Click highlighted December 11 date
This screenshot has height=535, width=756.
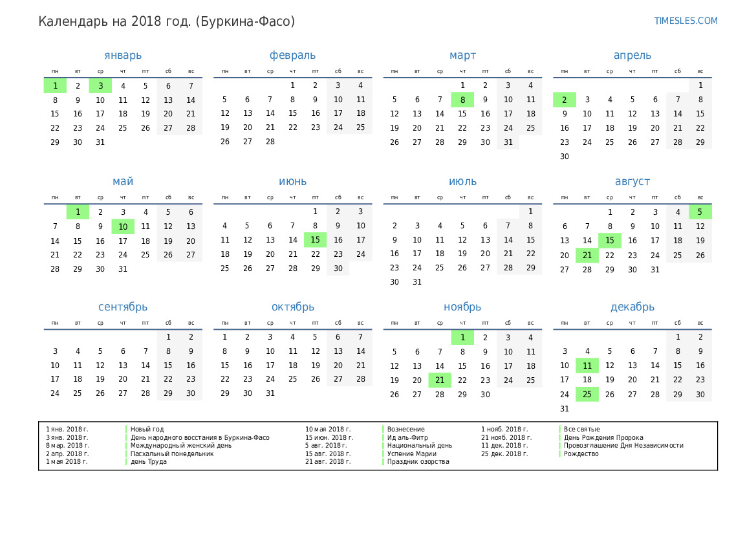click(587, 366)
